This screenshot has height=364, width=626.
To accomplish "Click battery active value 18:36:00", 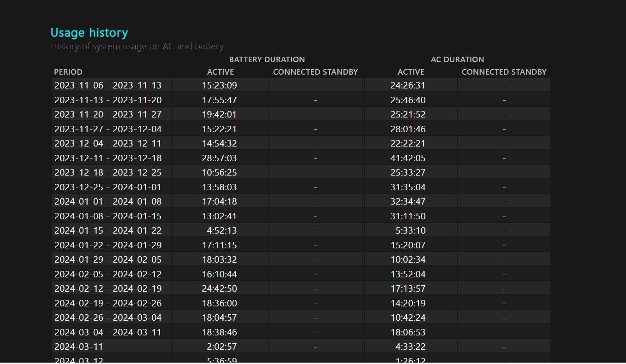I will [220, 303].
